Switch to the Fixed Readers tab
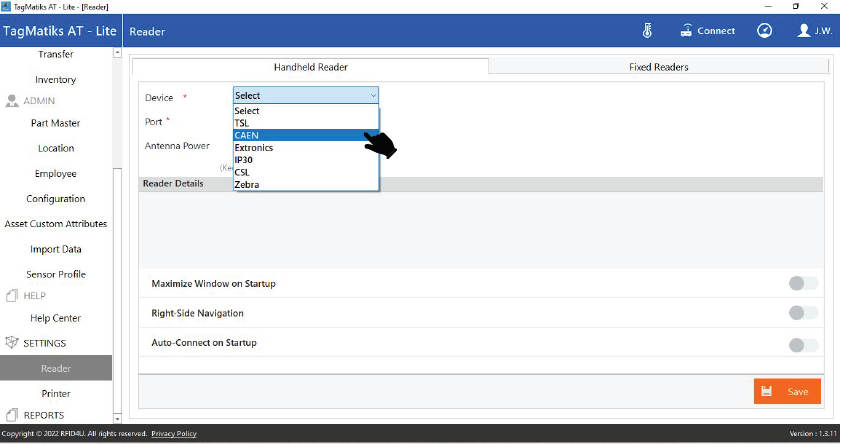Viewport: 842px width, 444px height. [x=658, y=67]
